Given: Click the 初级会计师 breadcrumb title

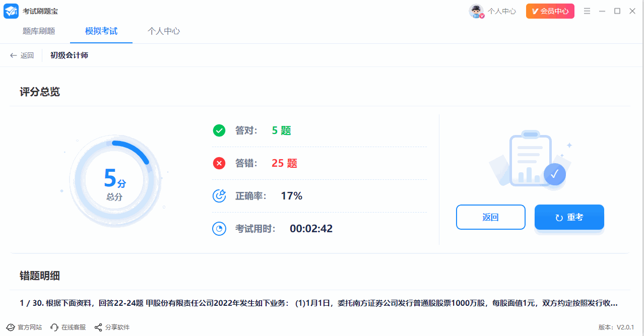Looking at the screenshot, I should (69, 55).
